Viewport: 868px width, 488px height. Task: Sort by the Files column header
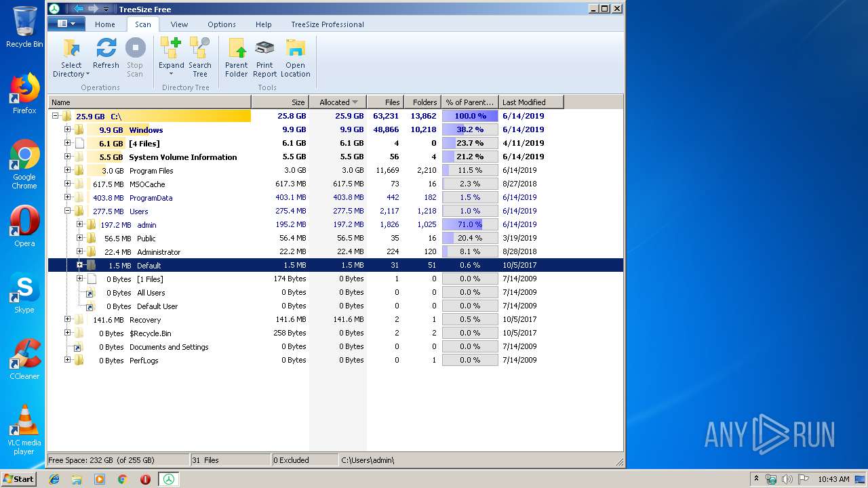(384, 102)
